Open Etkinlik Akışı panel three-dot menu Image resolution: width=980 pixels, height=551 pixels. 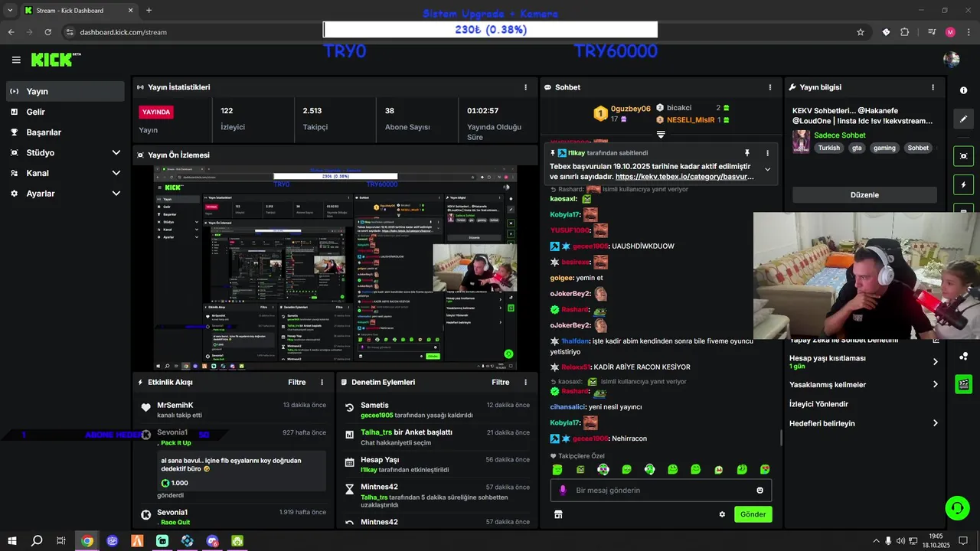[x=322, y=382]
